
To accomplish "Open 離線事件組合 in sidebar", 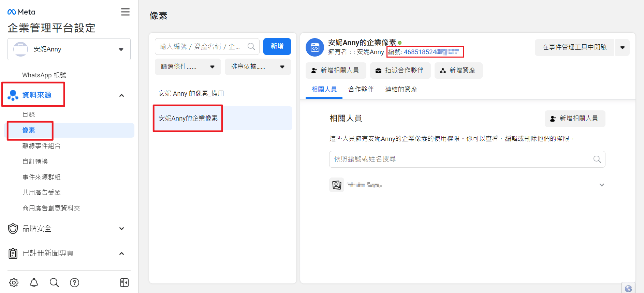I will tap(41, 146).
